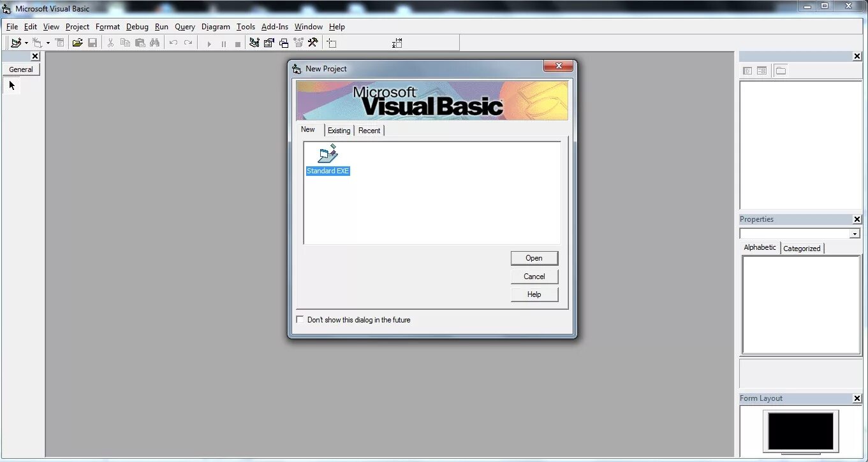This screenshot has width=868, height=462.
Task: Open the Query menu
Action: coord(185,27)
